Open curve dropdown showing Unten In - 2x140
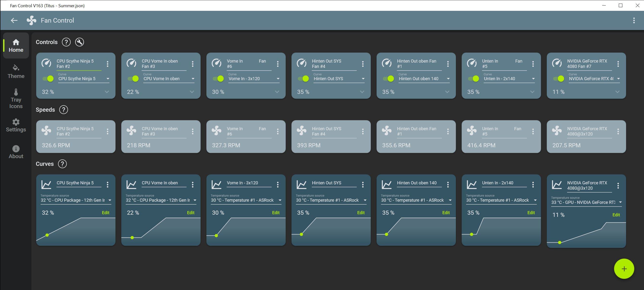 [x=509, y=78]
